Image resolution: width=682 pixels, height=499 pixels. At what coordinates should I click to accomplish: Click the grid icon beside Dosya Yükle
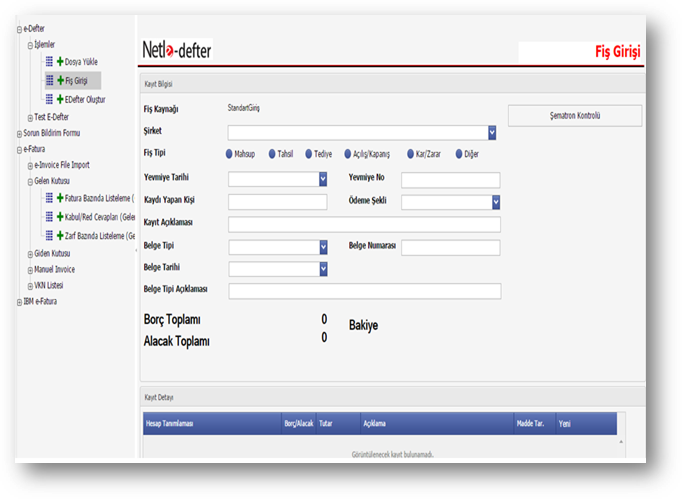(49, 61)
